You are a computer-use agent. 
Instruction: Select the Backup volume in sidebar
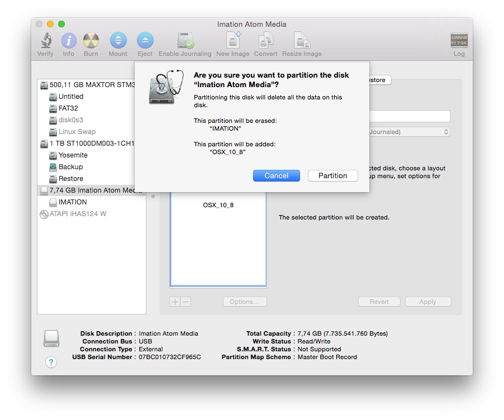(70, 167)
